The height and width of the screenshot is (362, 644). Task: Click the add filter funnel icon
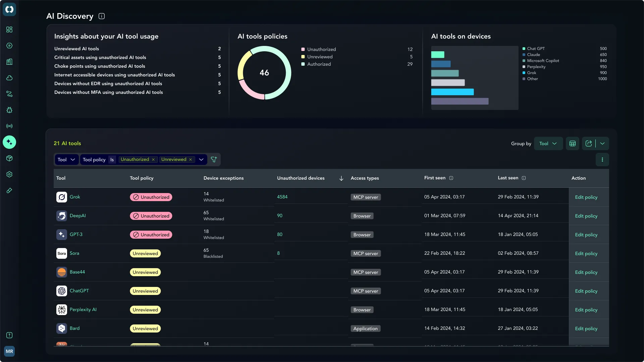(x=214, y=160)
